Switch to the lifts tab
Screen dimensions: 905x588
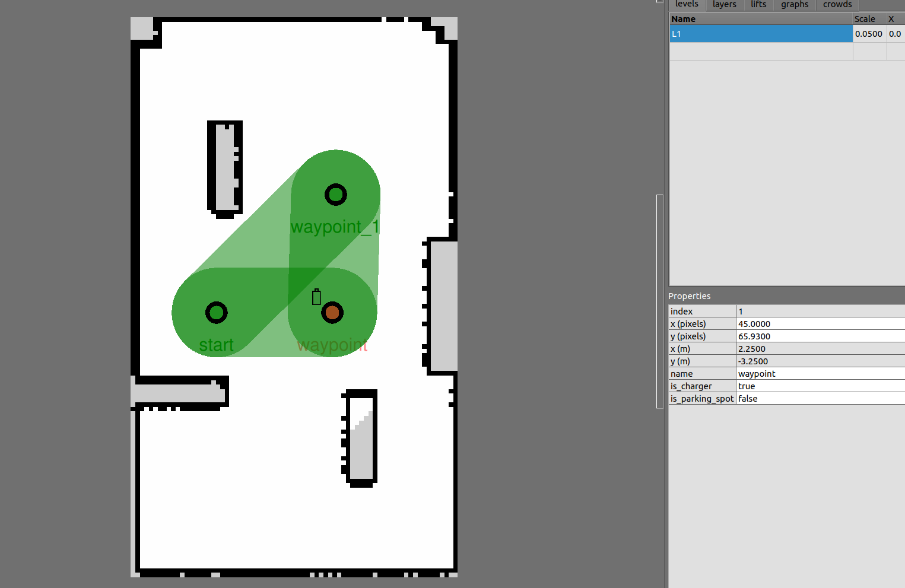[758, 5]
